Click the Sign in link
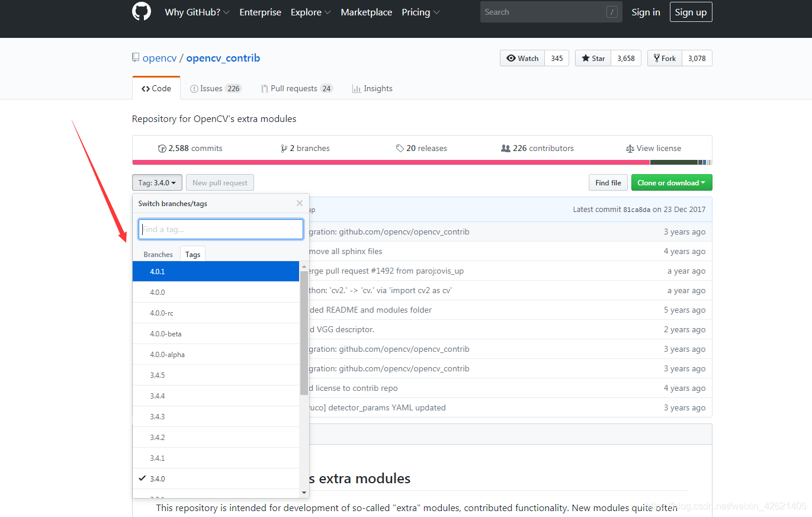Viewport: 812px width, 517px height. point(646,12)
